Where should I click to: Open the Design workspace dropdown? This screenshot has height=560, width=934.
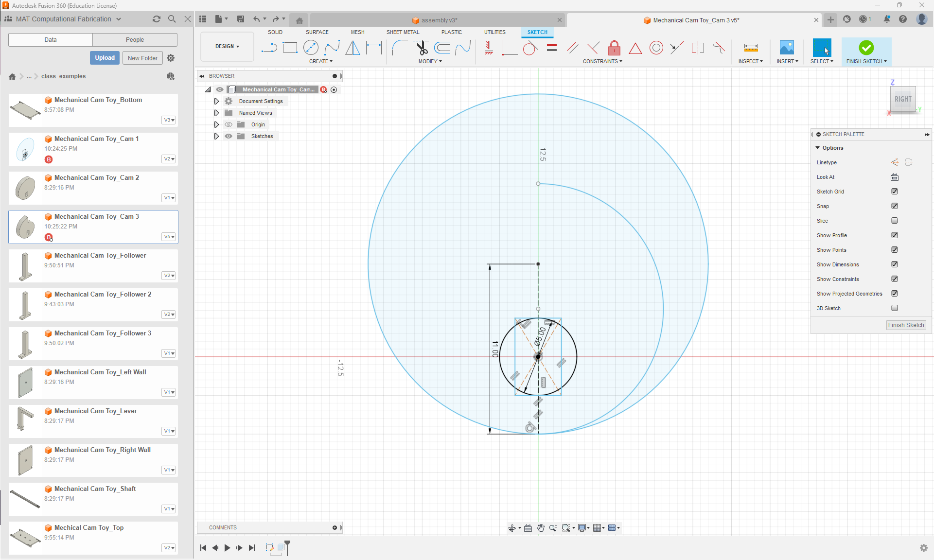[x=227, y=46]
